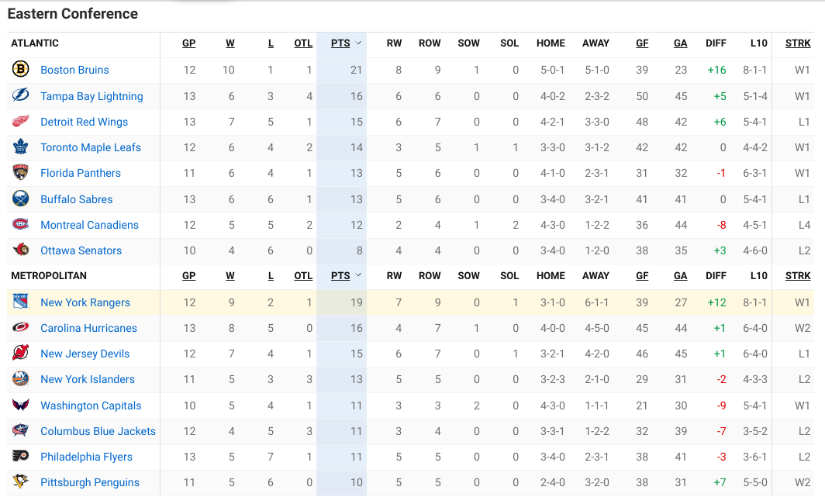The image size is (825, 504).
Task: Sort Atlantic table by GP column
Action: point(189,43)
